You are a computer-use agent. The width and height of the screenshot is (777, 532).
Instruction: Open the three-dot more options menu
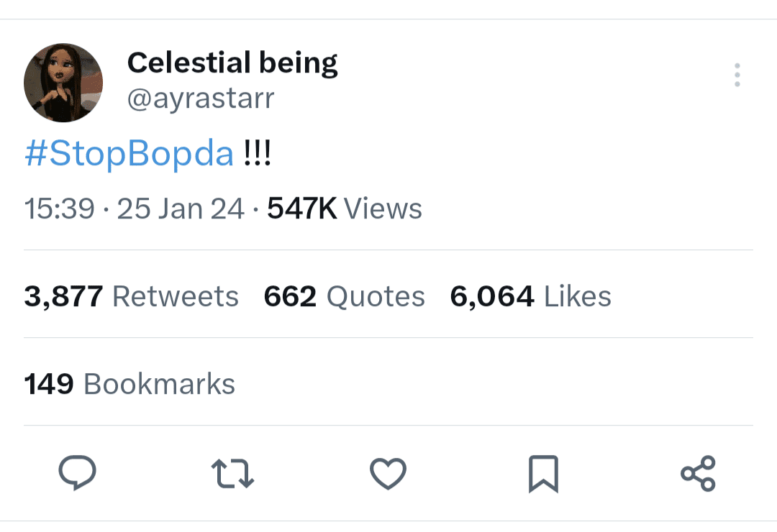pyautogui.click(x=737, y=75)
